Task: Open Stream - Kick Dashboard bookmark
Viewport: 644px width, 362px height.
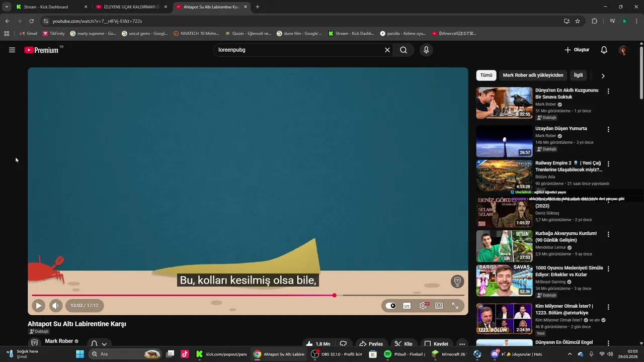Action: 352,34
